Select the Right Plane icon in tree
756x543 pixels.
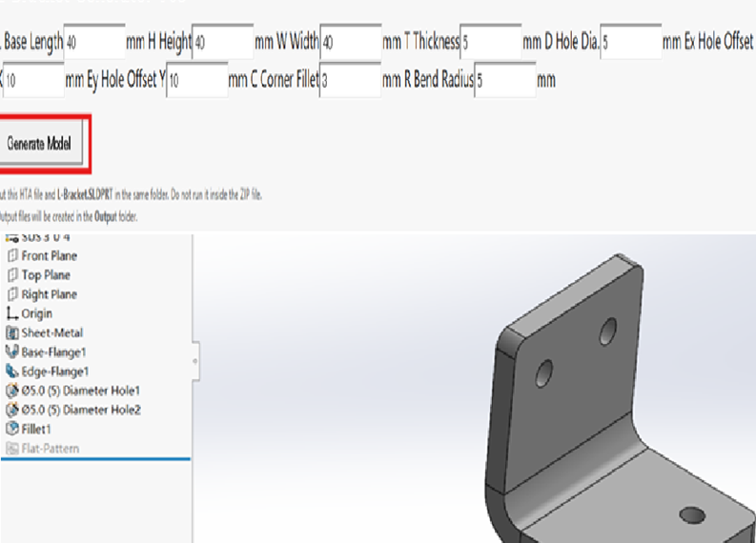pyautogui.click(x=12, y=294)
